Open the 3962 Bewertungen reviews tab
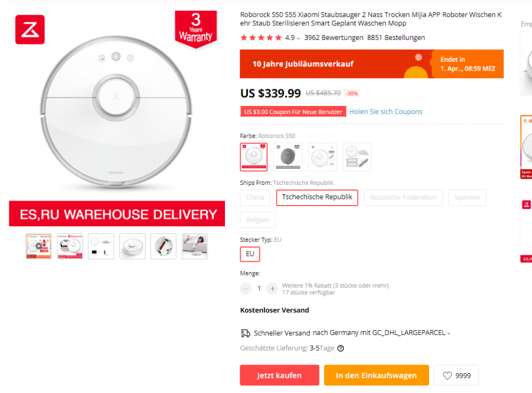This screenshot has width=532, height=393. (334, 38)
